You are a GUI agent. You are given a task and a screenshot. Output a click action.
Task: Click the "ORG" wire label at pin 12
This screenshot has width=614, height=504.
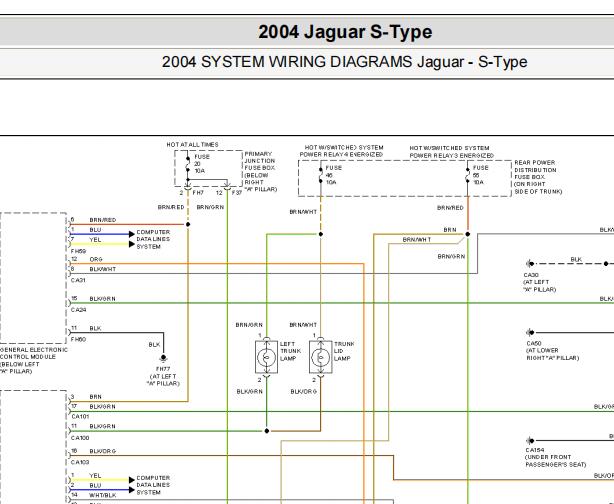click(96, 259)
